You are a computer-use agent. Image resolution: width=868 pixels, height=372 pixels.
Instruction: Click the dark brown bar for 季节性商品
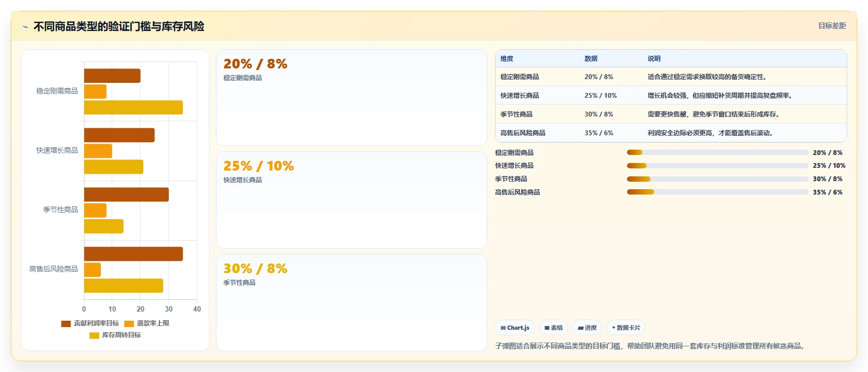tap(126, 195)
